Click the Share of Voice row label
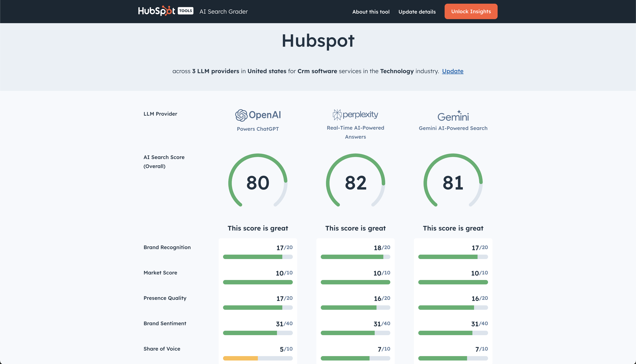This screenshot has width=636, height=364. (162, 349)
